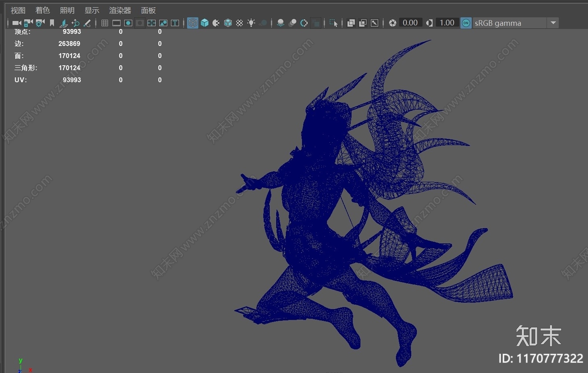Toggle Use All Lights bulb icon

(251, 23)
